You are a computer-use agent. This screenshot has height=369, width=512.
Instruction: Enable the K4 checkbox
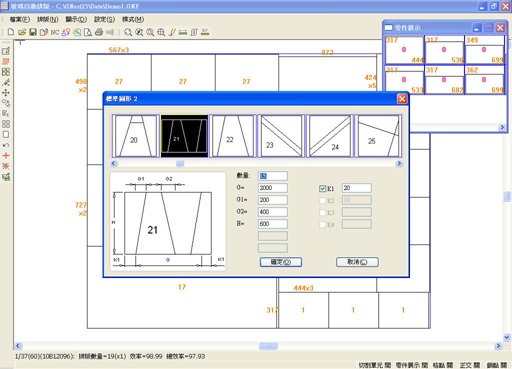322,225
